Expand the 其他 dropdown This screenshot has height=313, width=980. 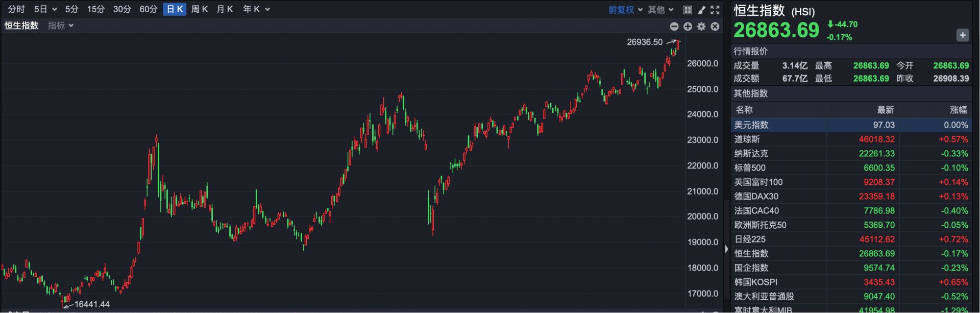click(660, 10)
